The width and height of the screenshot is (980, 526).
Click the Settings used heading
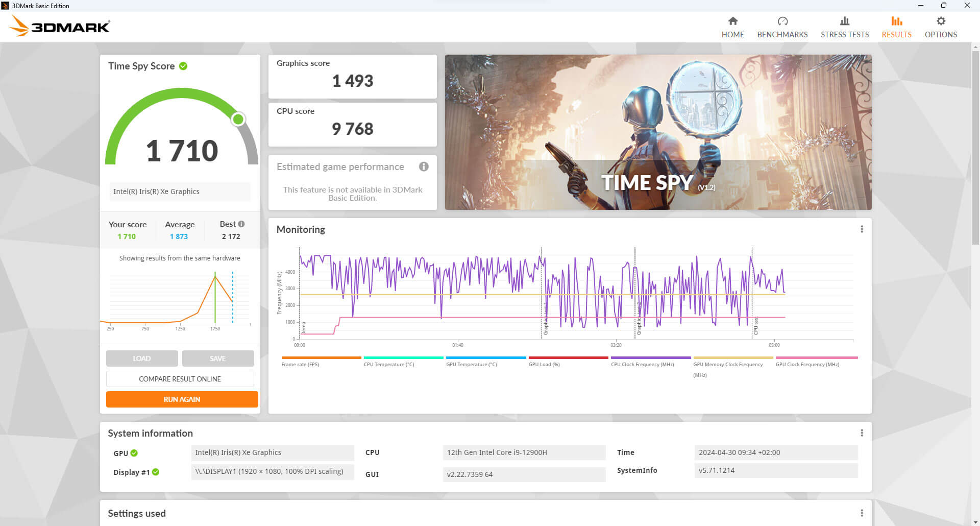point(137,513)
